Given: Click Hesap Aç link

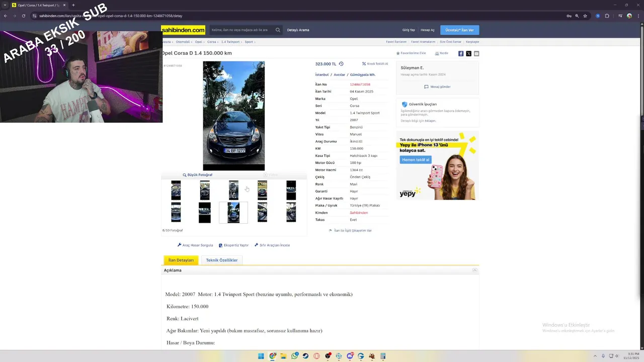Looking at the screenshot, I should pos(428,30).
